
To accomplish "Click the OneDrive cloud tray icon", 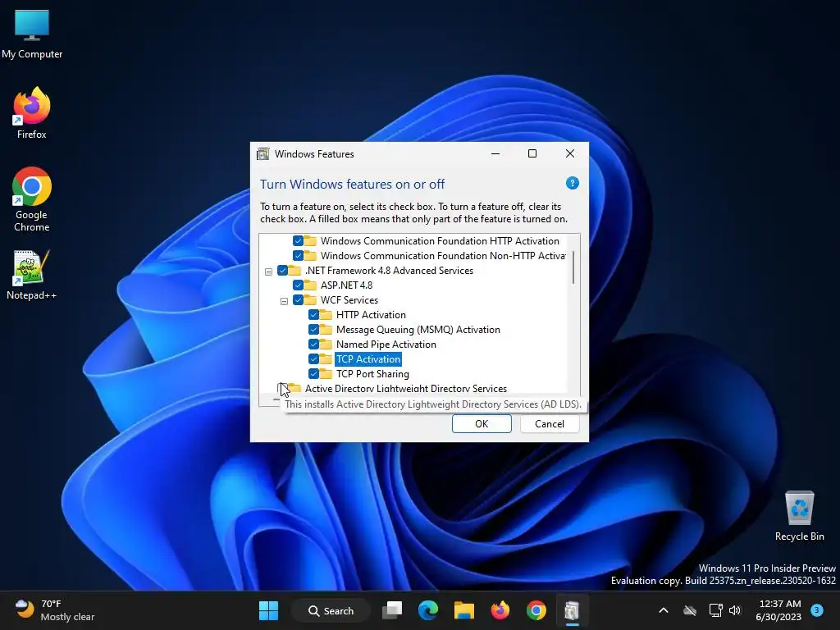I will [690, 610].
